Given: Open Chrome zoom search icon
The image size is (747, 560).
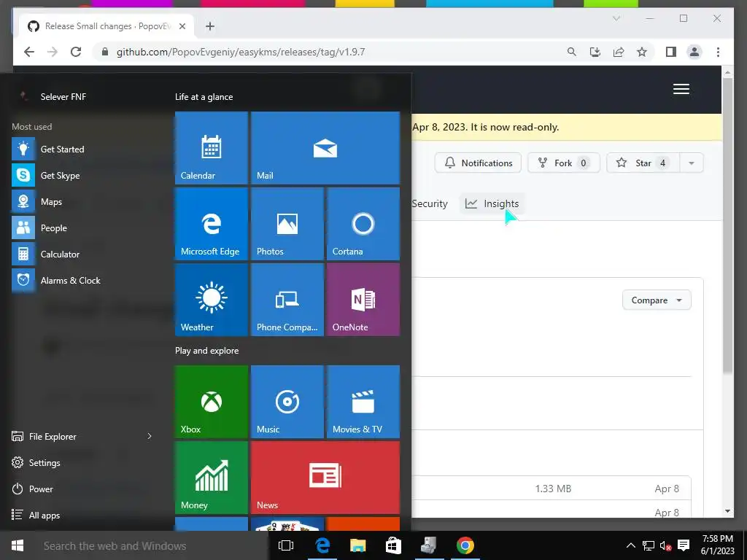Looking at the screenshot, I should pos(572,52).
